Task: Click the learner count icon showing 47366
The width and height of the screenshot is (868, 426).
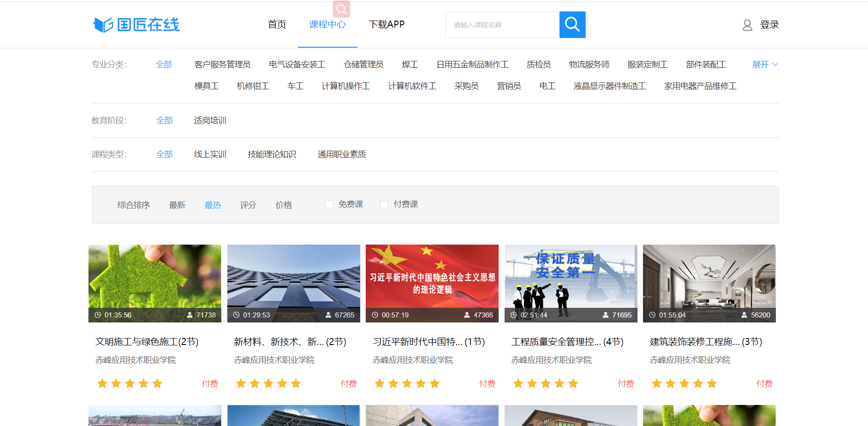Action: pos(467,315)
